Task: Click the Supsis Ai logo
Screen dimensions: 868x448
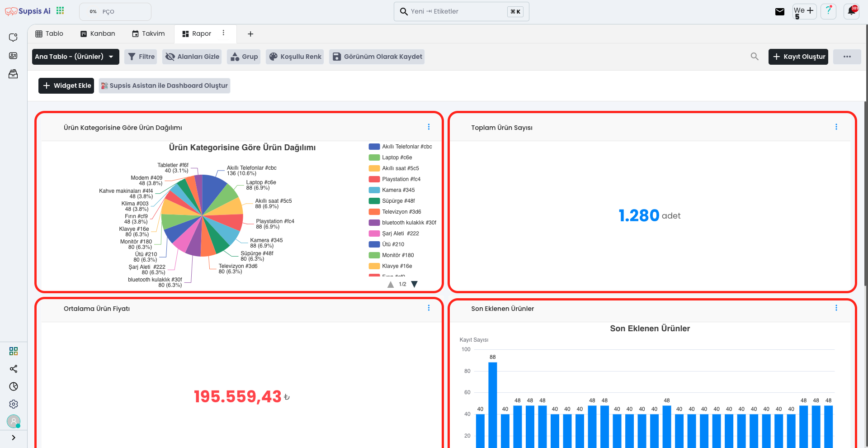Action: click(x=28, y=11)
